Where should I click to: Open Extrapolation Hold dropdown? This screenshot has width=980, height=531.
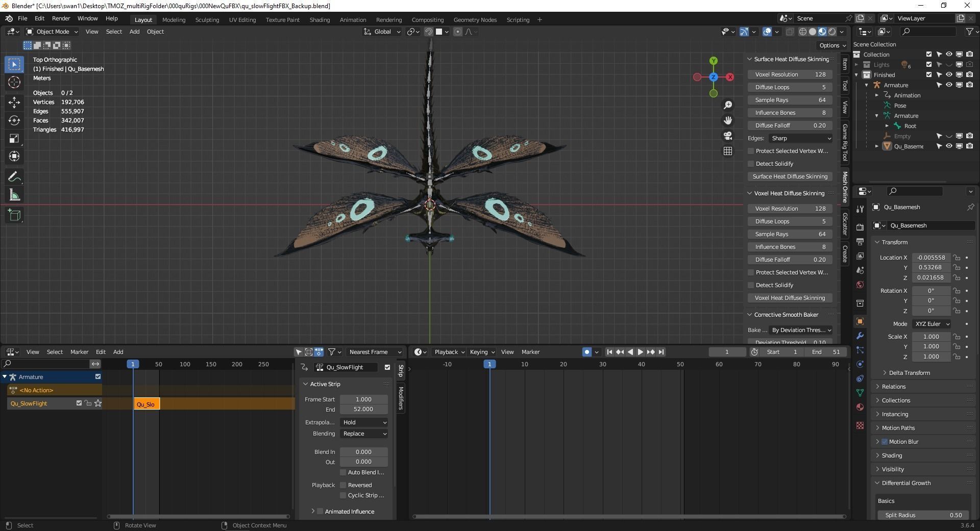pos(364,422)
